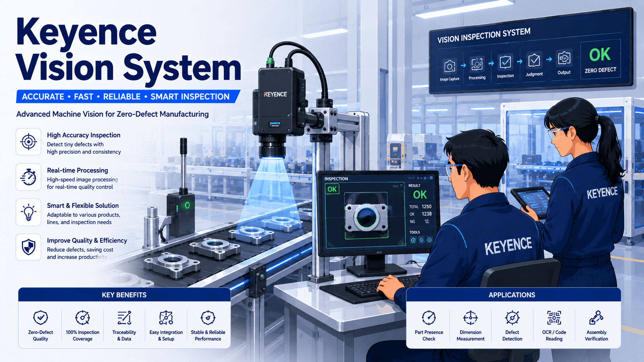The height and width of the screenshot is (362, 644).
Task: Click the KEY BENEFITS header
Action: (124, 295)
